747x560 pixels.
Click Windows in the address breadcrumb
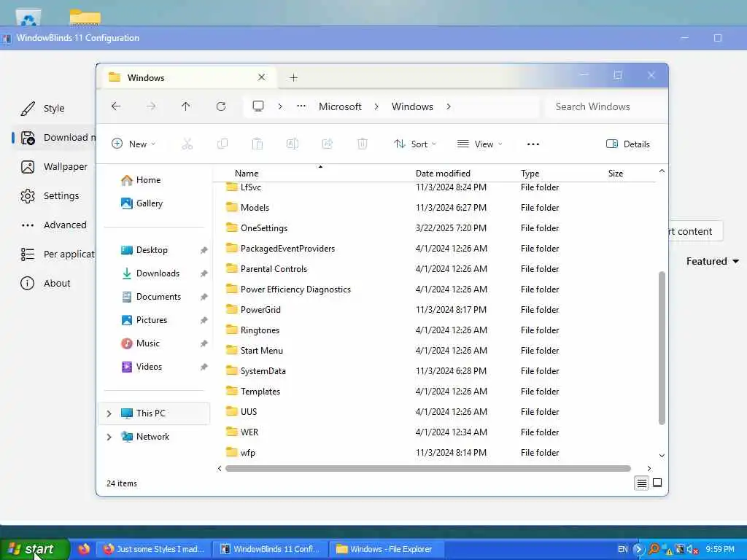pos(413,106)
